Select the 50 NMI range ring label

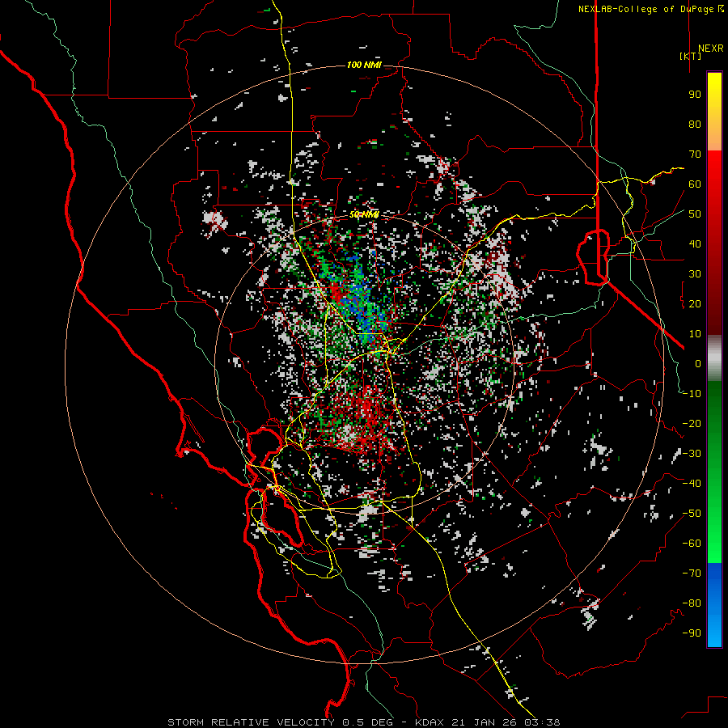pyautogui.click(x=364, y=214)
